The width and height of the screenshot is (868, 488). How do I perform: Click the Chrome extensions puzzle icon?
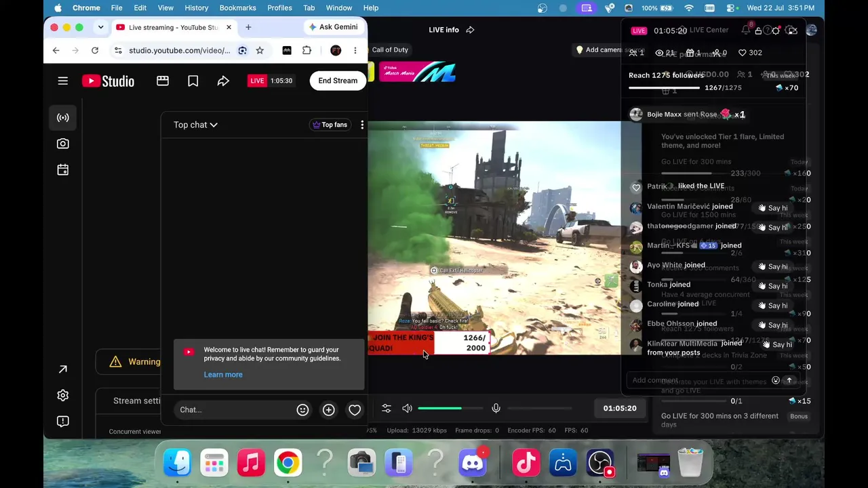[307, 50]
